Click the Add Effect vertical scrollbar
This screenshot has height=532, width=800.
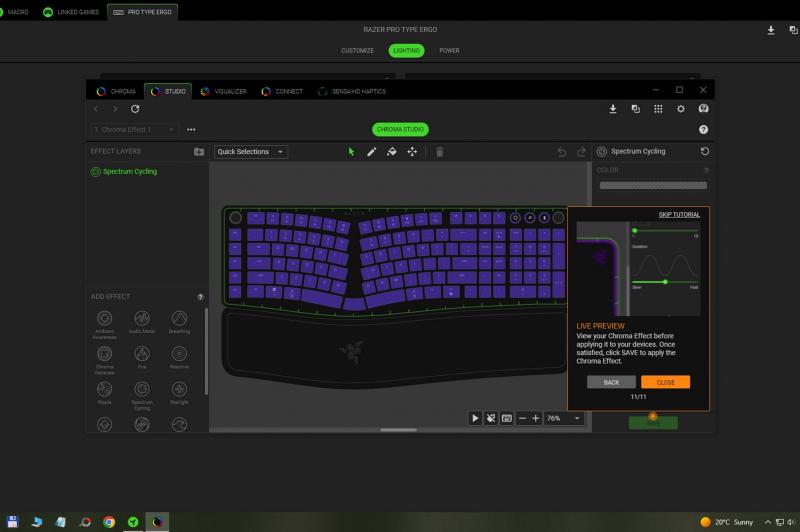point(206,351)
